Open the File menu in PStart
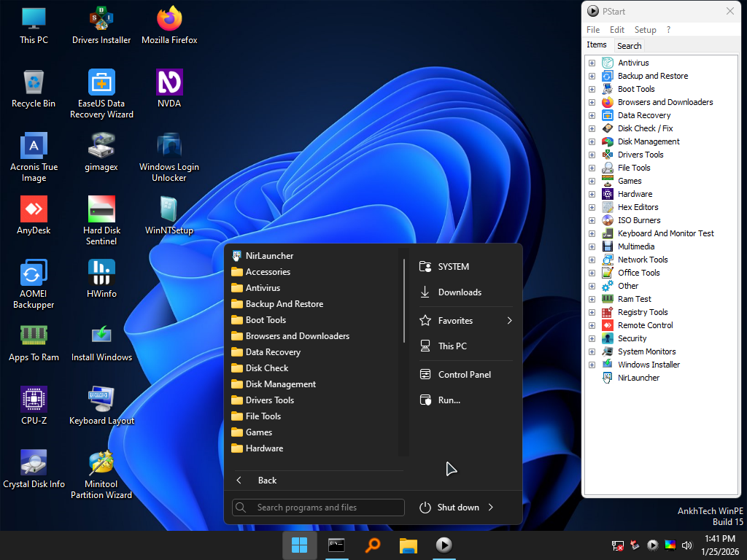 click(x=592, y=30)
